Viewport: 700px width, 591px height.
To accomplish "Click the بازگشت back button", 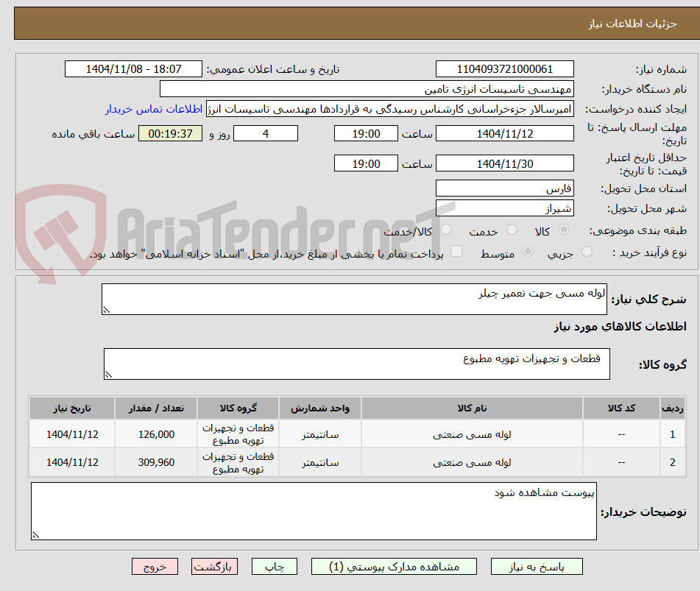I will (x=214, y=567).
